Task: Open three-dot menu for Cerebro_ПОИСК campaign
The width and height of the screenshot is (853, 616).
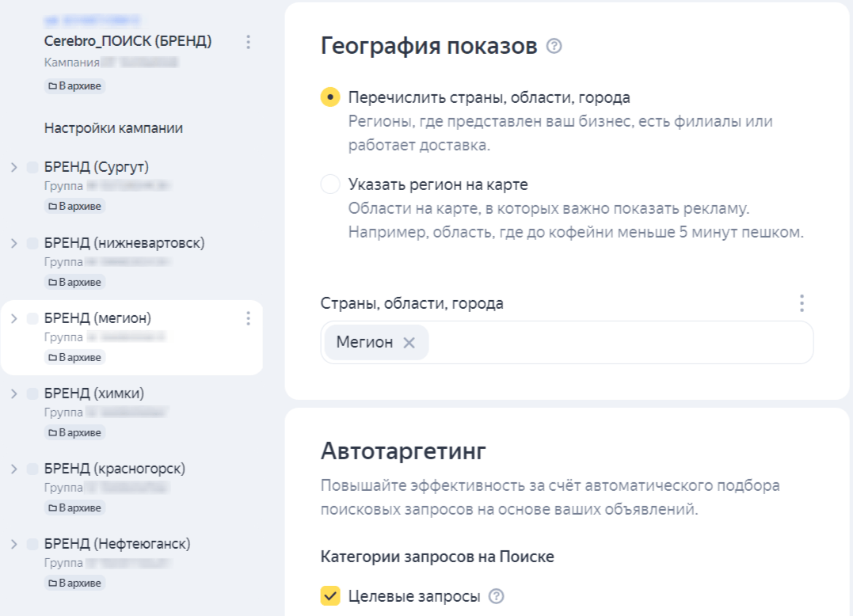Action: [x=249, y=41]
